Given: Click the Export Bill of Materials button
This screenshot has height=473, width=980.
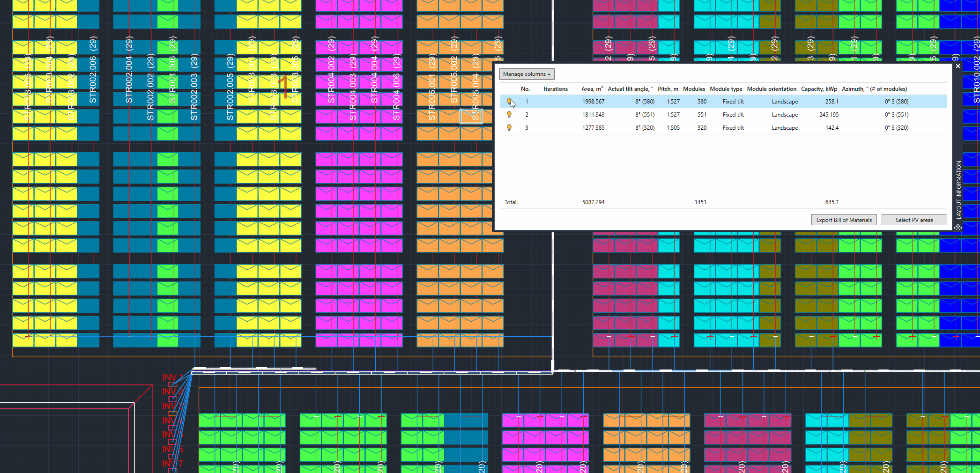Looking at the screenshot, I should (844, 220).
